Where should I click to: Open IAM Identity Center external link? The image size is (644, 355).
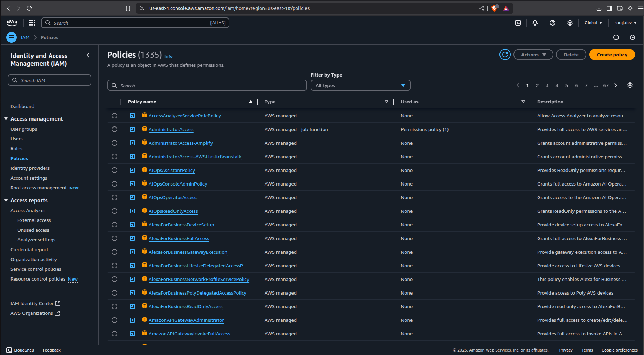(x=36, y=303)
